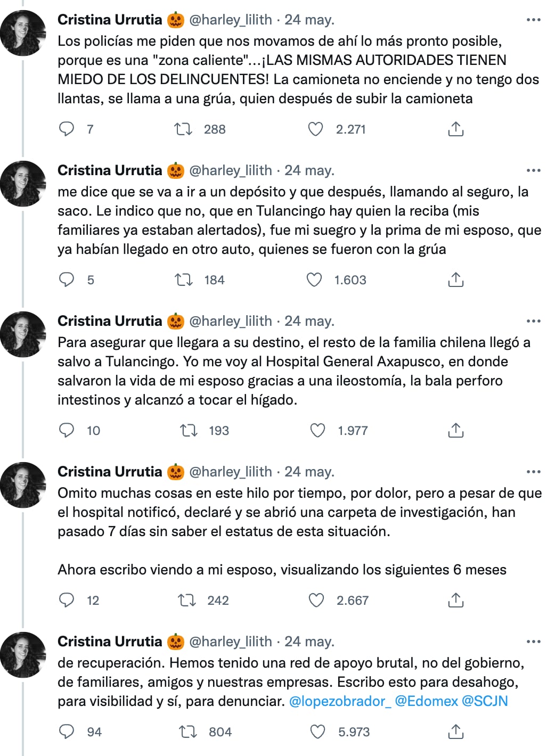
Task: Open the @SCJN mention link
Action: pyautogui.click(x=485, y=701)
